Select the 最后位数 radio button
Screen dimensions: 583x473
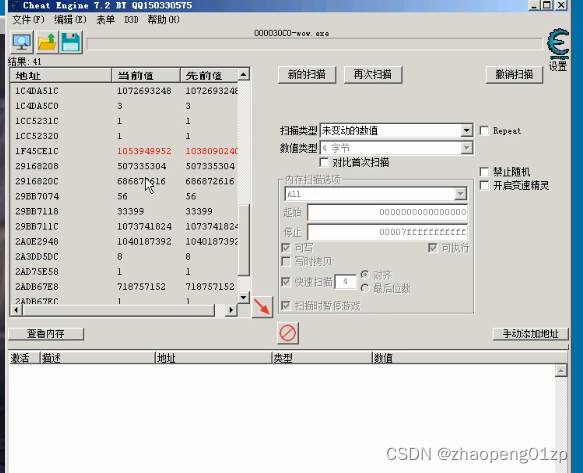pos(365,288)
